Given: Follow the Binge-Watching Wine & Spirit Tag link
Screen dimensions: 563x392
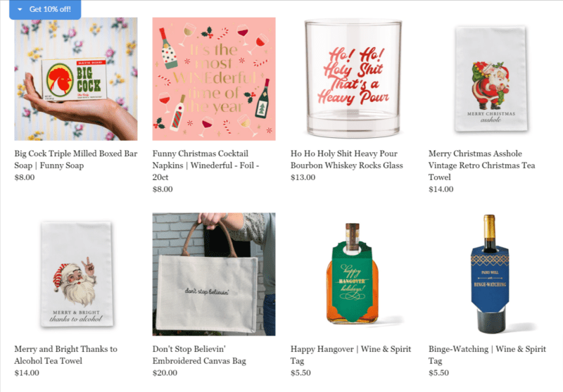Looking at the screenshot, I should click(487, 355).
